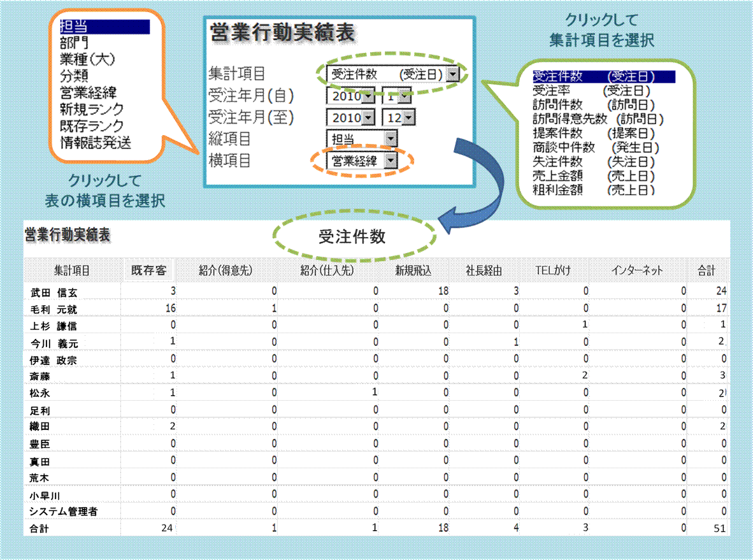Open the 受注年月(至) month 12 dropdown
The image size is (753, 560).
[408, 118]
